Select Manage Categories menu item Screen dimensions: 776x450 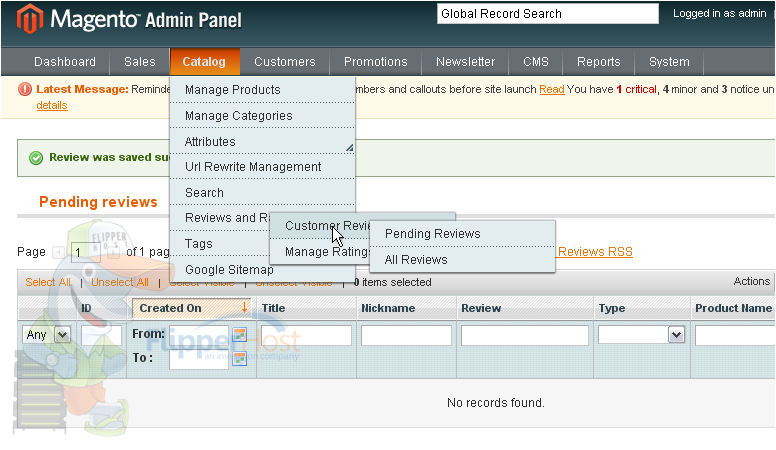262,116
